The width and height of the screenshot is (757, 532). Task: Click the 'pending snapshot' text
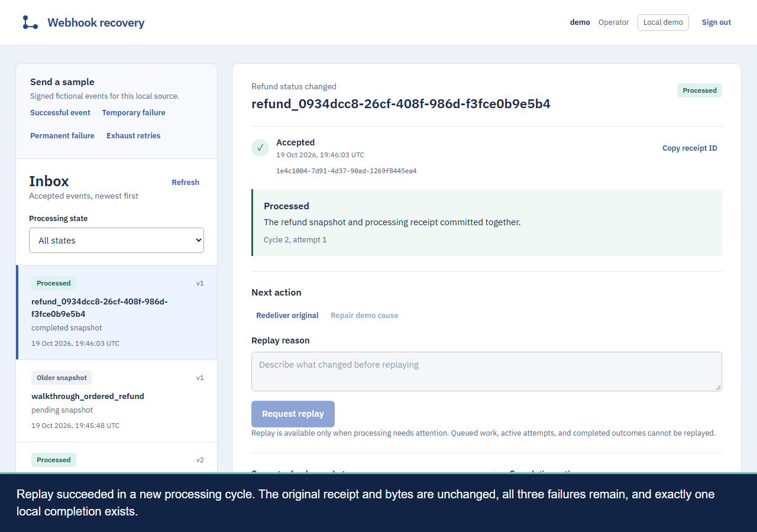tap(62, 410)
